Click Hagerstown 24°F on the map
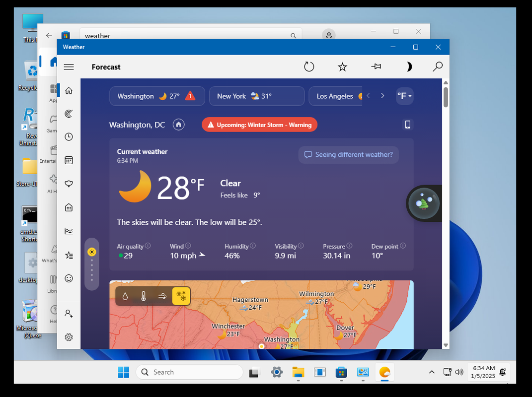Screen dimensions: 532x397 click(x=250, y=304)
